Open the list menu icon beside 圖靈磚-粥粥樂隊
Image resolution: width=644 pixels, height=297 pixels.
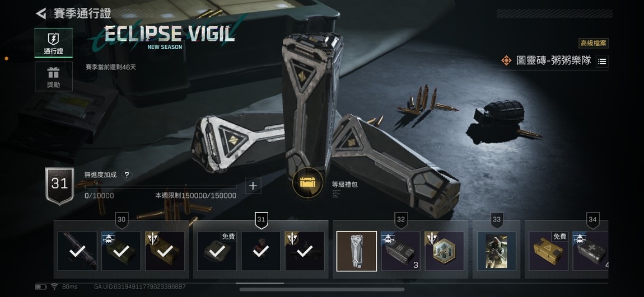point(601,62)
